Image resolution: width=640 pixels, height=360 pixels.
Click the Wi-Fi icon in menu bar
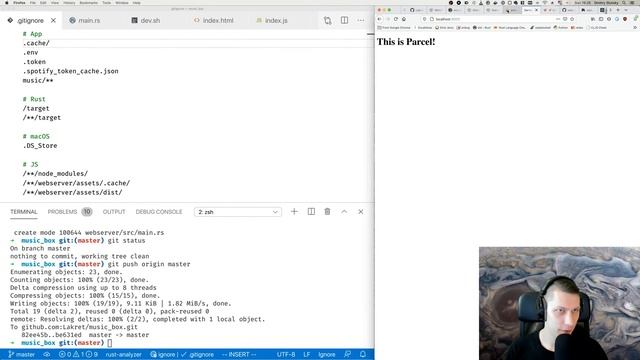[x=545, y=3]
